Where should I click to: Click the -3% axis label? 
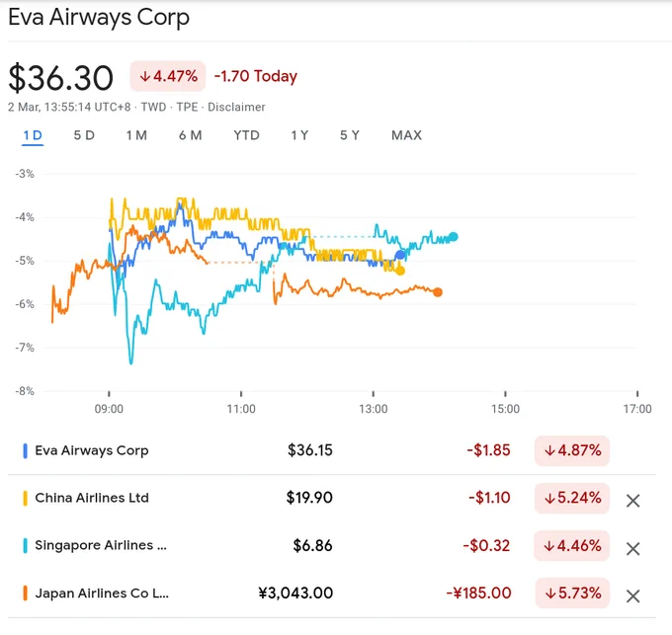click(25, 174)
